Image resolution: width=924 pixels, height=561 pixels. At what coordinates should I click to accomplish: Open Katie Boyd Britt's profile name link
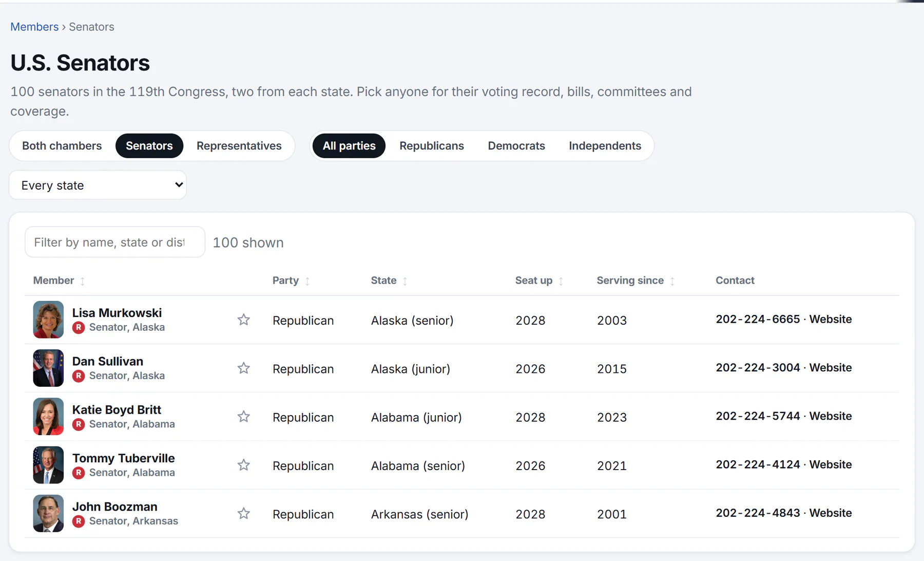pyautogui.click(x=117, y=409)
